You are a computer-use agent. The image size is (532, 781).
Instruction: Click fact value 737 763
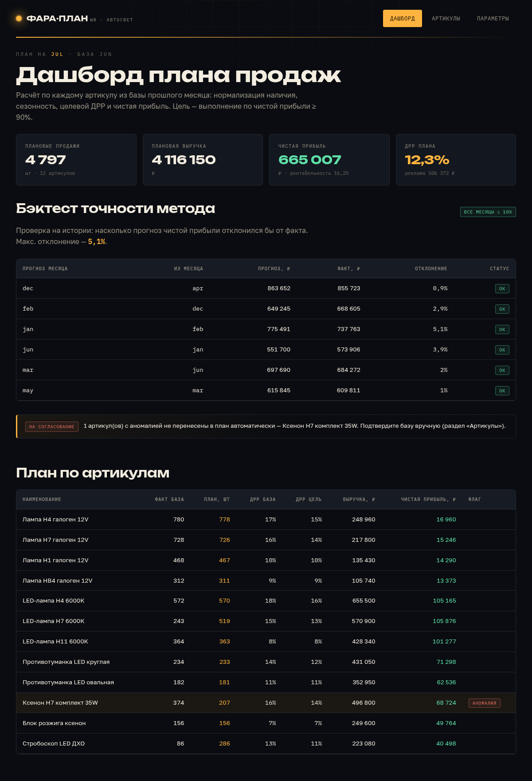(348, 329)
